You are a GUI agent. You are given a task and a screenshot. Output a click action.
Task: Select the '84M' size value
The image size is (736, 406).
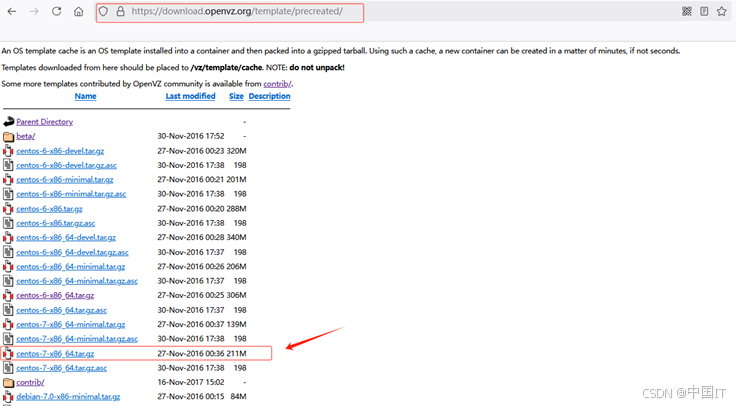pos(238,397)
